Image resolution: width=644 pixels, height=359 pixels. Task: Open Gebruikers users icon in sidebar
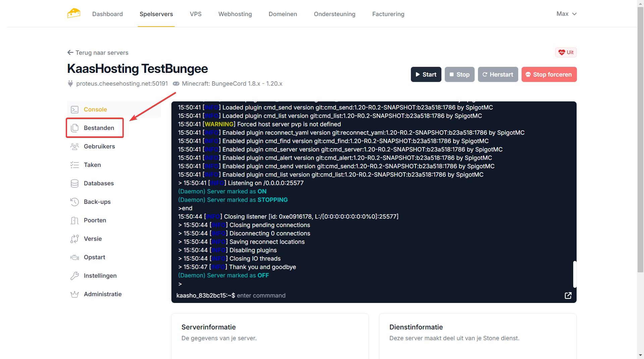pyautogui.click(x=74, y=146)
